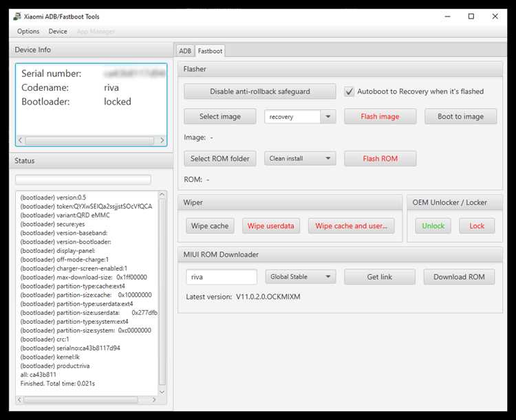Click the Status log horizontal scrollbar
The image size is (516, 420).
coord(81,400)
